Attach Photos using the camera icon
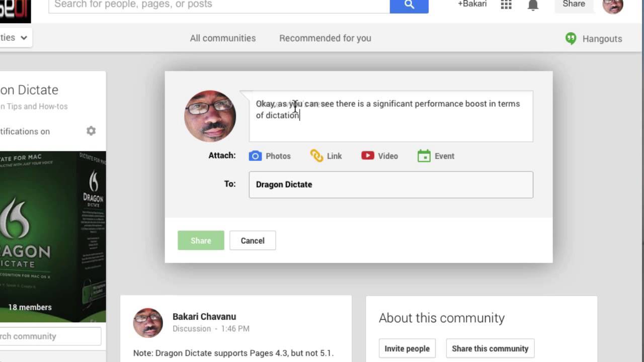644x362 pixels. (255, 156)
